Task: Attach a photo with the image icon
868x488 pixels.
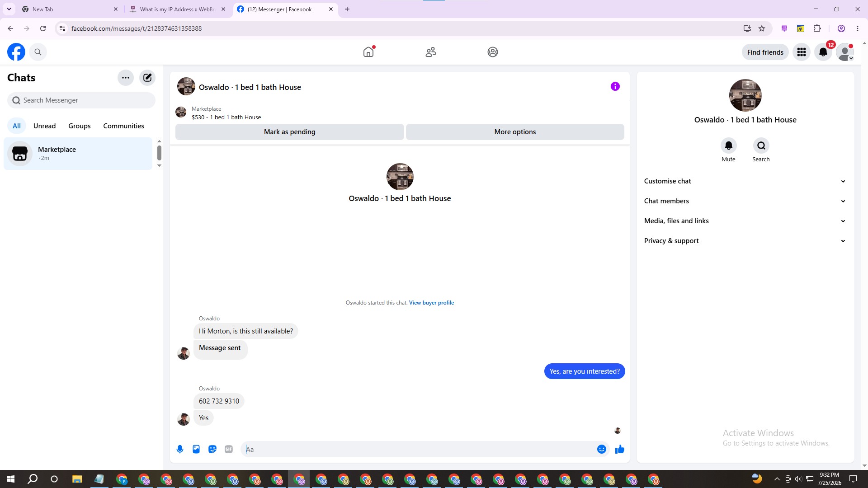Action: [x=196, y=449]
